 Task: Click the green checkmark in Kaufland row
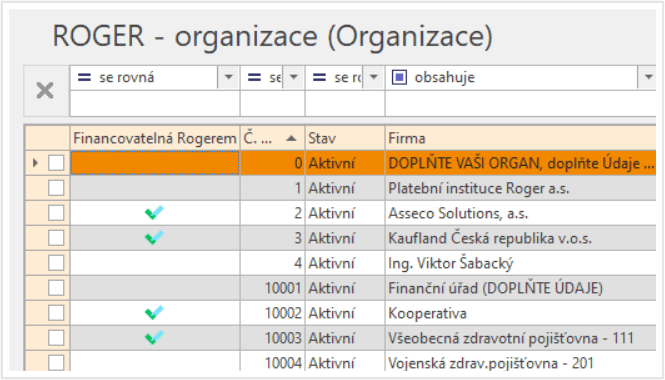154,238
